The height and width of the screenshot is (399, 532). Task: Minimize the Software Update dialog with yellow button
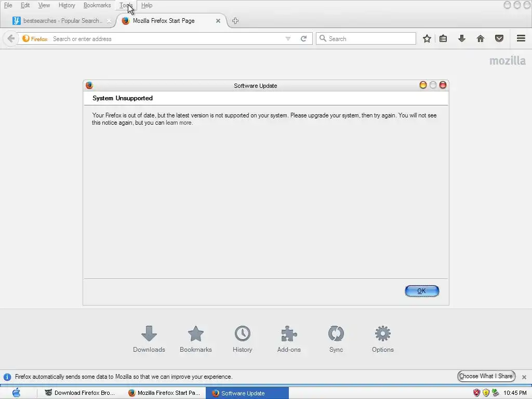pos(423,85)
